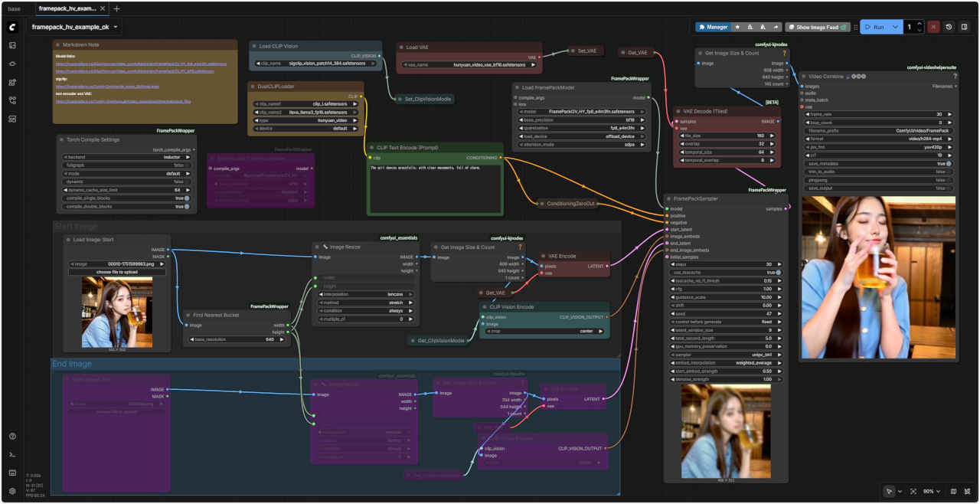
Task: Click the red cancel run button
Action: [x=933, y=27]
